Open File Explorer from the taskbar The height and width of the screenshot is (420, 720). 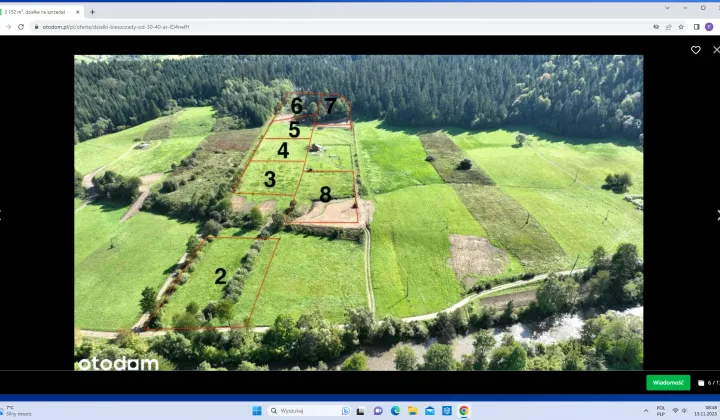[x=412, y=411]
